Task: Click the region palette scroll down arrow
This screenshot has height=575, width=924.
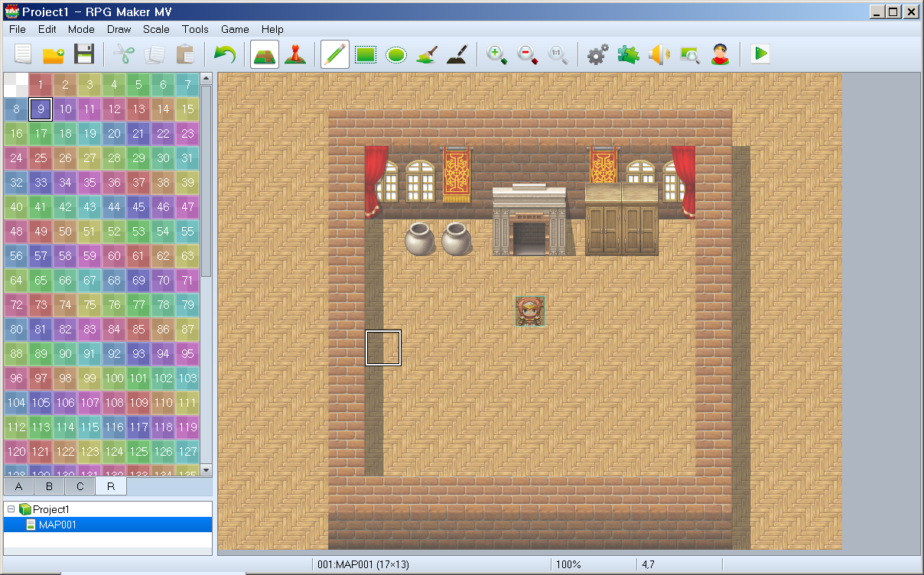Action: (x=206, y=469)
